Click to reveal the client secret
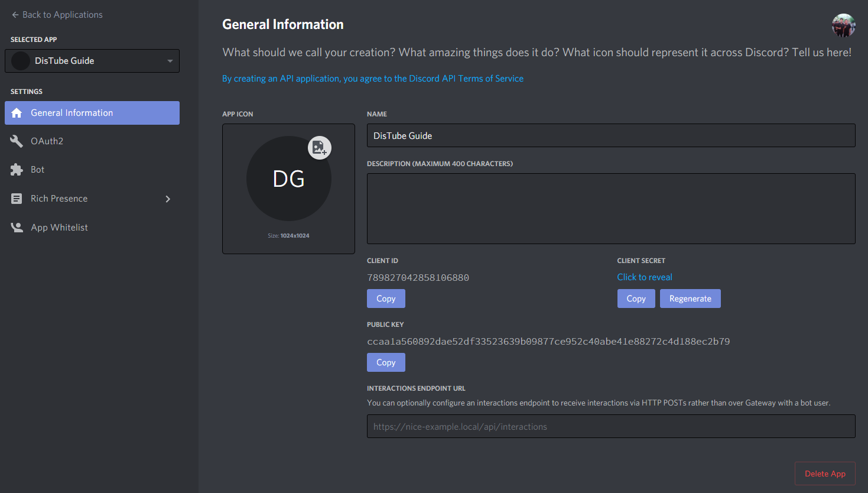The height and width of the screenshot is (493, 868). (x=645, y=277)
